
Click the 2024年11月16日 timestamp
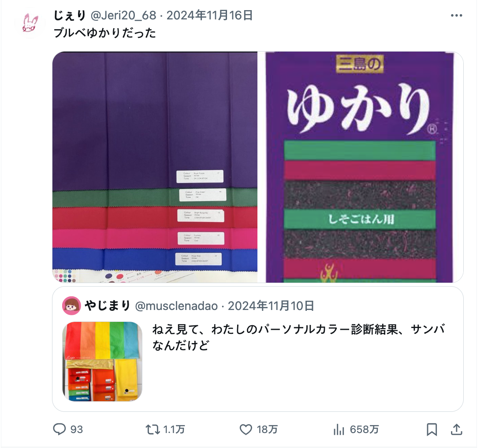point(209,15)
